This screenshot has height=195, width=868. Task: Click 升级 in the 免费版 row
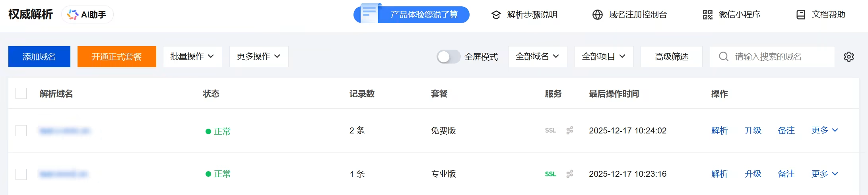(x=753, y=130)
